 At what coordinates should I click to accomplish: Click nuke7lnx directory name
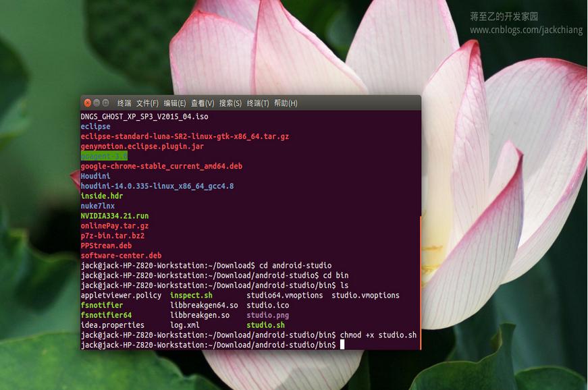97,206
